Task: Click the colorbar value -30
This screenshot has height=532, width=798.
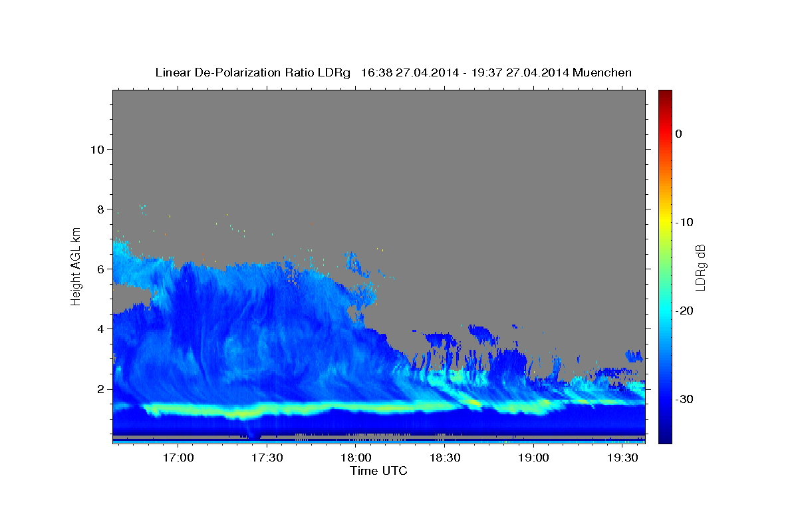Action: [685, 399]
